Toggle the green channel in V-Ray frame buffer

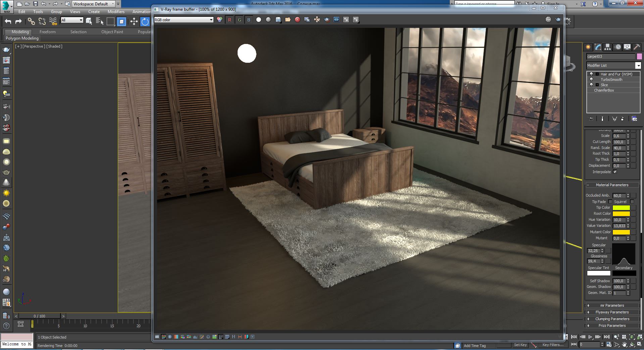(239, 20)
